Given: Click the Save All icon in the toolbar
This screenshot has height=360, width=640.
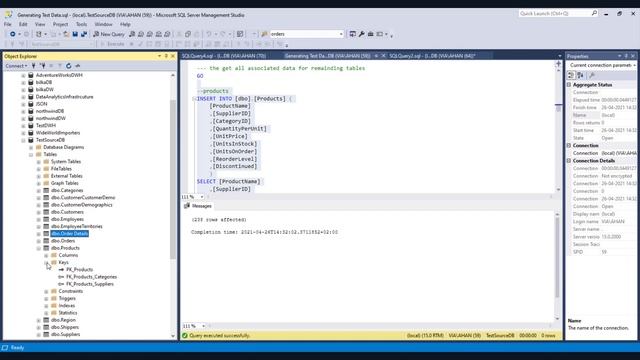Looking at the screenshot, I should tap(84, 34).
